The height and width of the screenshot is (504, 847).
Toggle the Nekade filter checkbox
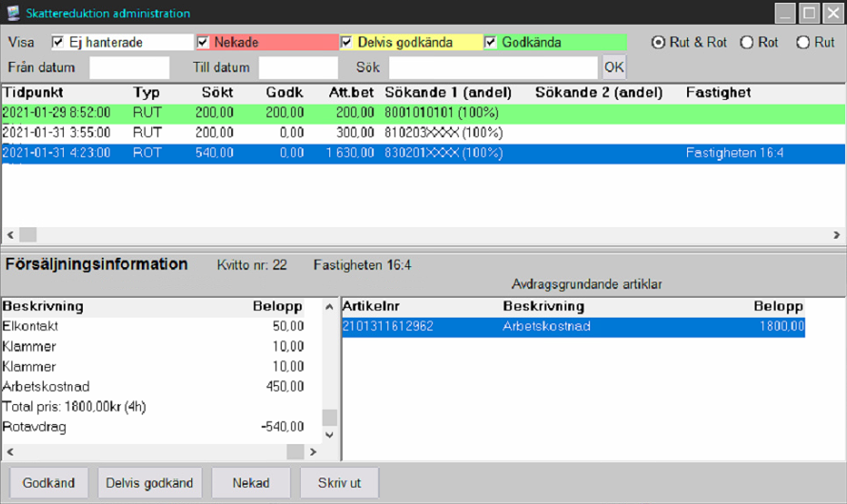point(203,43)
